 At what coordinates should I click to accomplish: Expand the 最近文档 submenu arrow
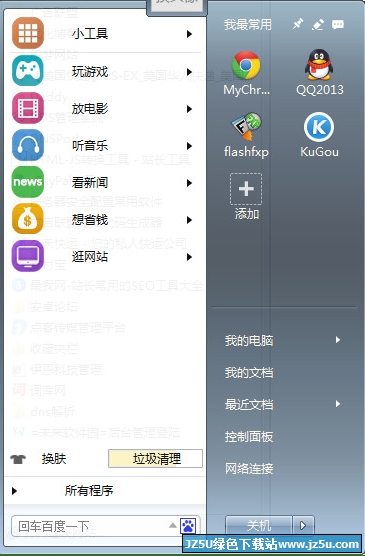338,404
